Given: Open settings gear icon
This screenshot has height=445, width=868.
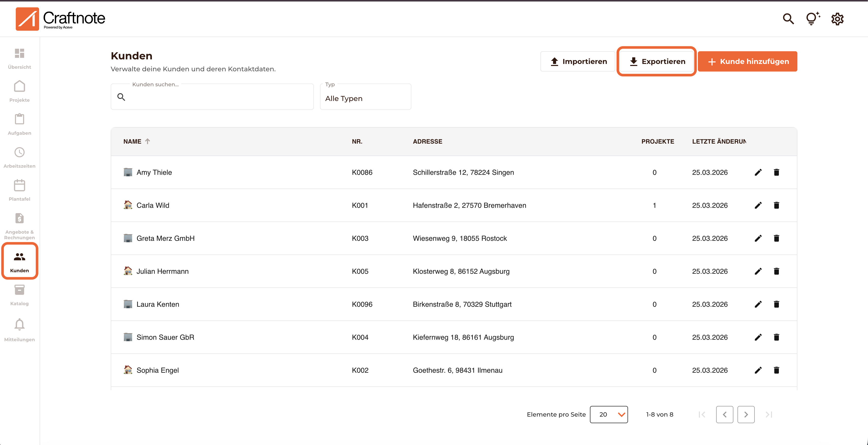Looking at the screenshot, I should (837, 19).
